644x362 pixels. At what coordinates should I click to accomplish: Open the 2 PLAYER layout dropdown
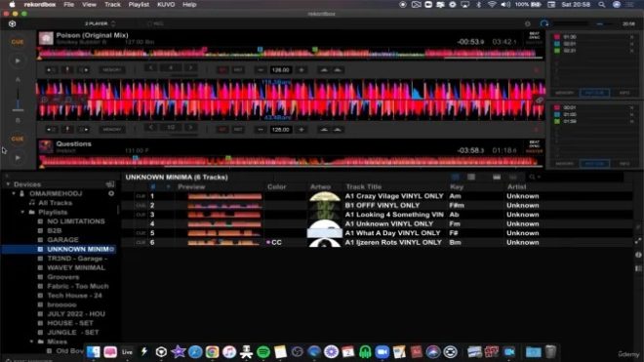point(100,23)
